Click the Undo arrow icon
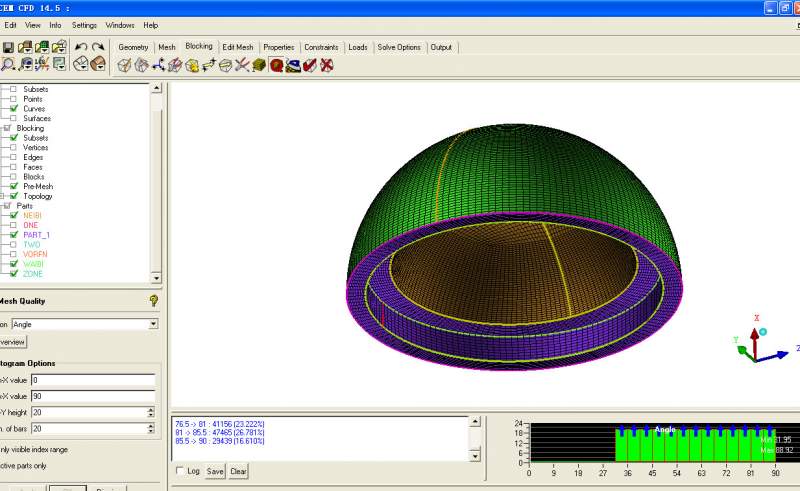800x491 pixels. pos(81,47)
